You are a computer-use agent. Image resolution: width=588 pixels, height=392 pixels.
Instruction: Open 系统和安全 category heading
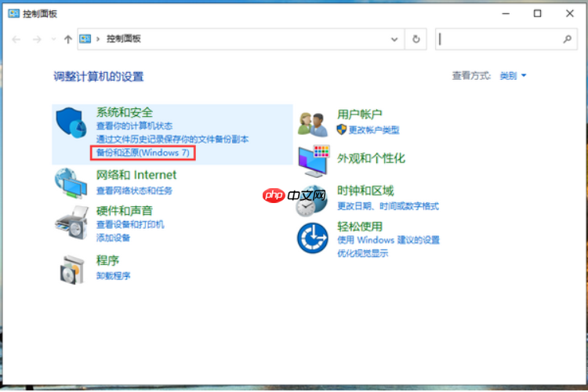click(125, 112)
